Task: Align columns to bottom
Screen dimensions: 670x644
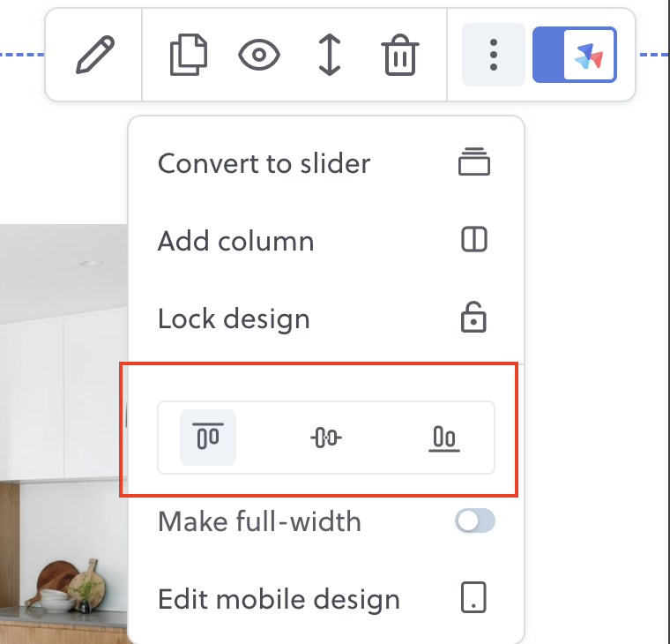Action: 443,438
